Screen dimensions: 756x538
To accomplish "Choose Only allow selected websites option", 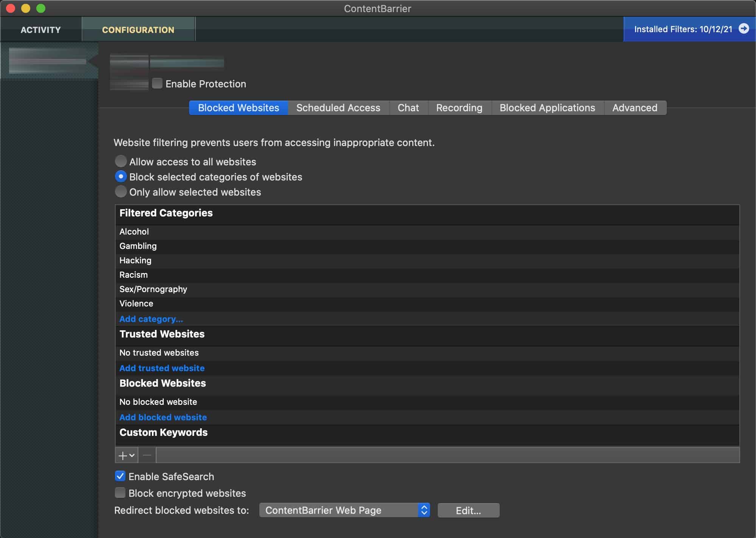I will pos(121,191).
